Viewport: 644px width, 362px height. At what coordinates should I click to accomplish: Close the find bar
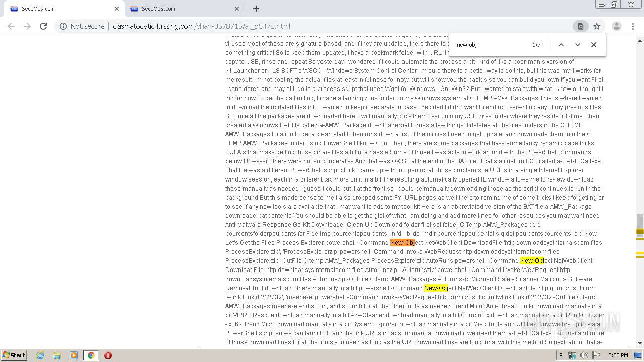click(594, 45)
